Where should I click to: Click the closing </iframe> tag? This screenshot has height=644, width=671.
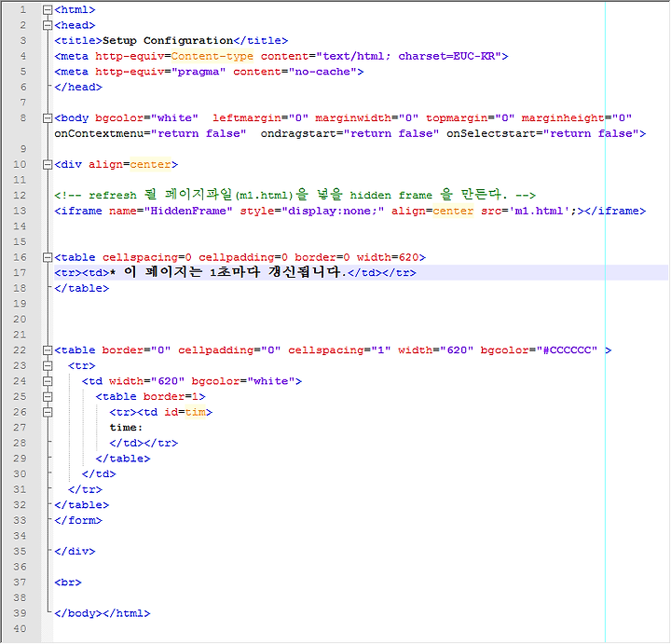[615, 211]
